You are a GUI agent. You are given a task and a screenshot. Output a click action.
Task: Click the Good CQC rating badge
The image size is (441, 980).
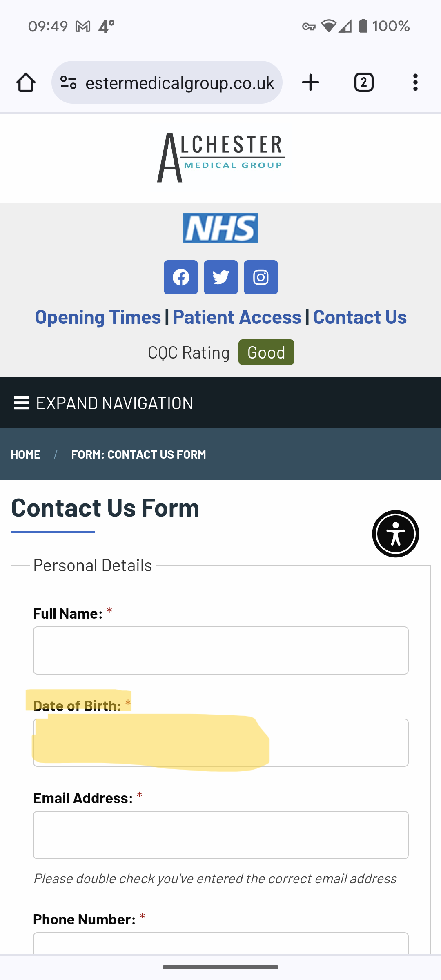(266, 352)
